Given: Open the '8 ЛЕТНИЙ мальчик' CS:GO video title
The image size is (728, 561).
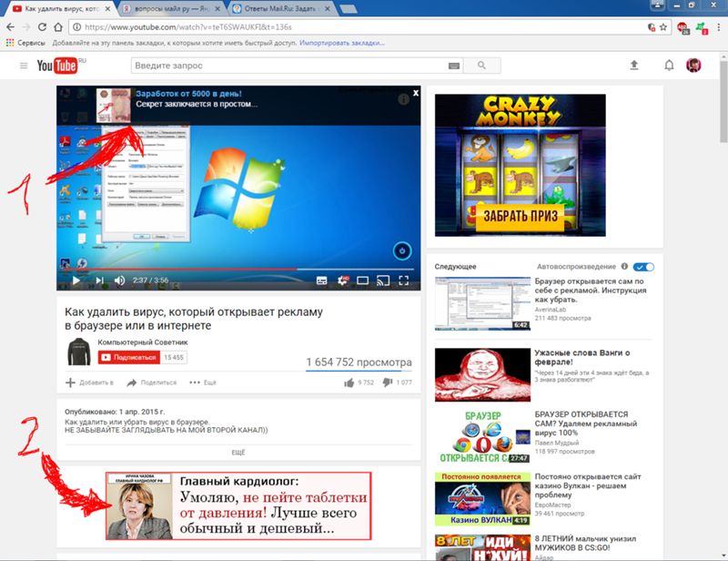Looking at the screenshot, I should point(585,543).
